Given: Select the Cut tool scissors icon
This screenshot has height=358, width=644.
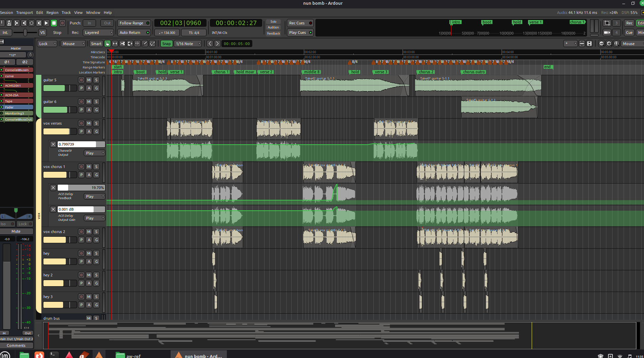Looking at the screenshot, I should point(122,44).
